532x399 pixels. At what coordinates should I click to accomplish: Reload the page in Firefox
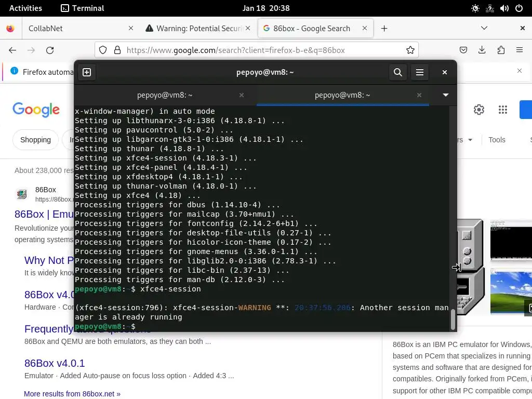coord(50,50)
